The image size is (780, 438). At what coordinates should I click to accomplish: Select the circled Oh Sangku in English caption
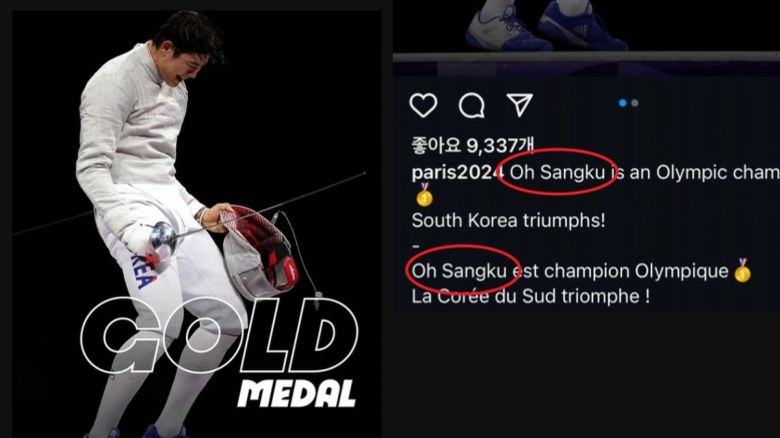(x=558, y=173)
